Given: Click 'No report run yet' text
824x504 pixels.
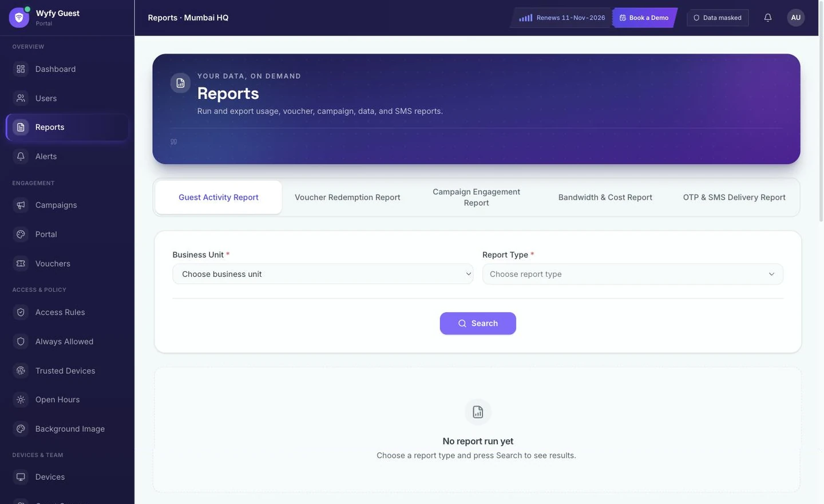Looking at the screenshot, I should point(478,442).
